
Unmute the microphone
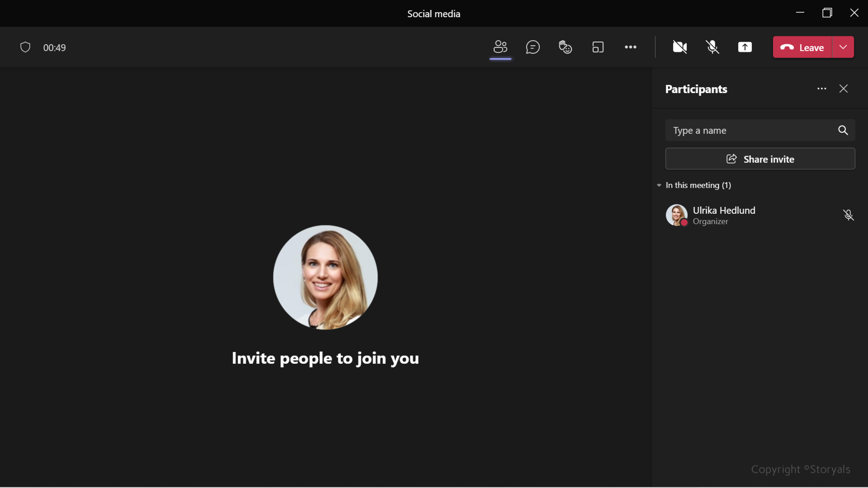click(x=712, y=47)
